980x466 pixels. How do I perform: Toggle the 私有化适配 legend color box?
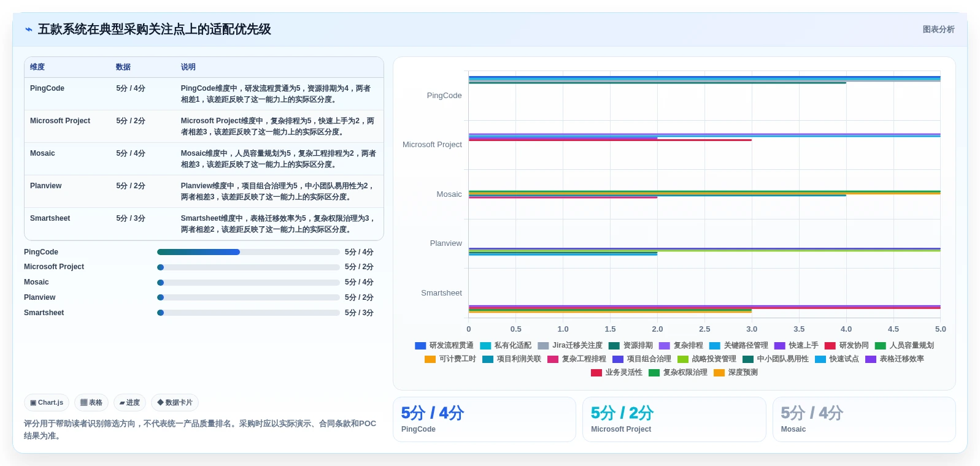pyautogui.click(x=485, y=346)
